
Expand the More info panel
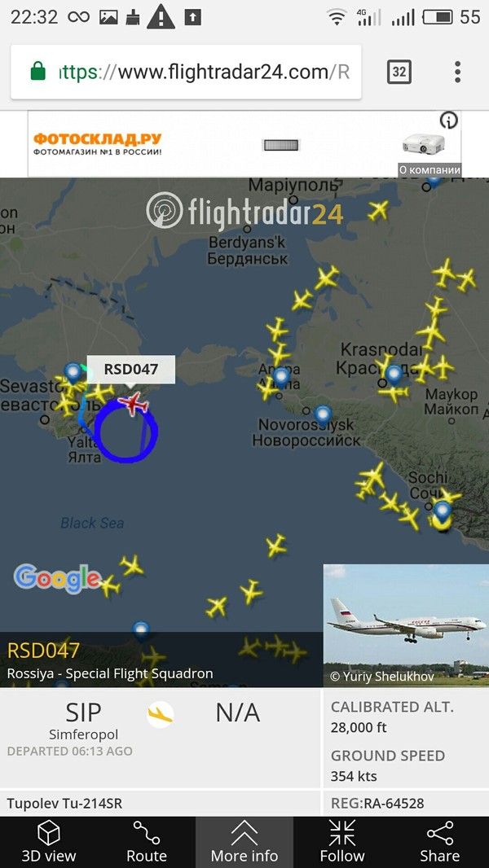[x=244, y=842]
